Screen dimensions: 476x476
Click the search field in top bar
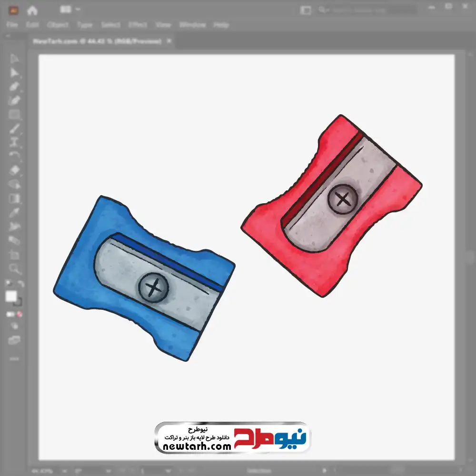pos(367,10)
